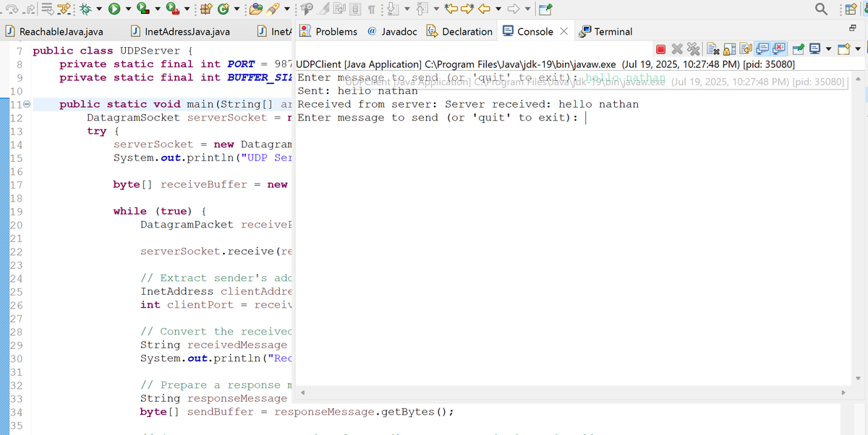Open the Search flashlight dropdown arrow
868x435 pixels.
point(287,9)
